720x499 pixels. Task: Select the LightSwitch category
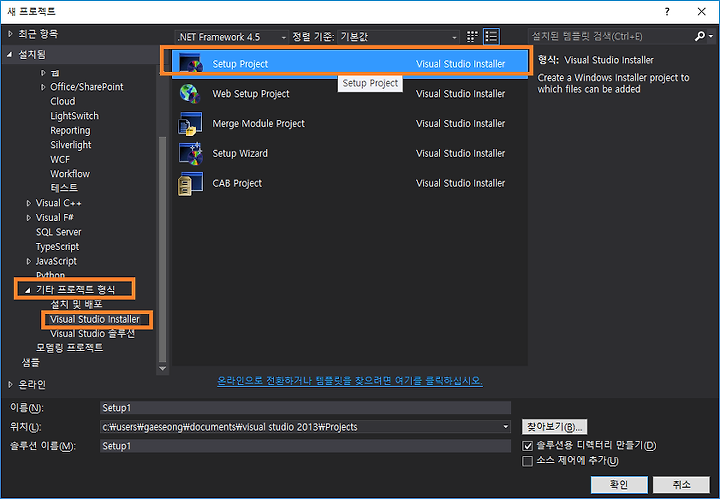click(x=74, y=116)
